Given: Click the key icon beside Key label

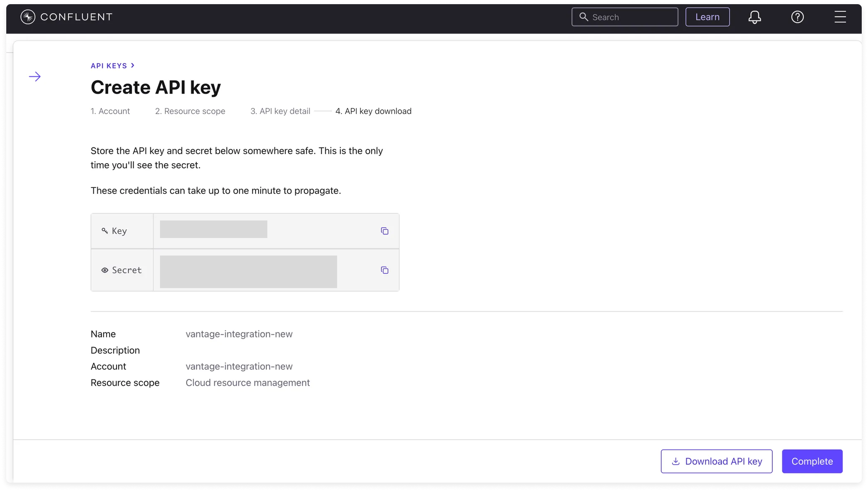Looking at the screenshot, I should (105, 231).
